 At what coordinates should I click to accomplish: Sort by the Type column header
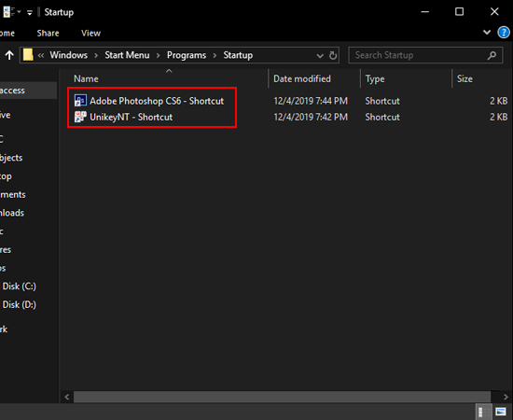[x=375, y=79]
